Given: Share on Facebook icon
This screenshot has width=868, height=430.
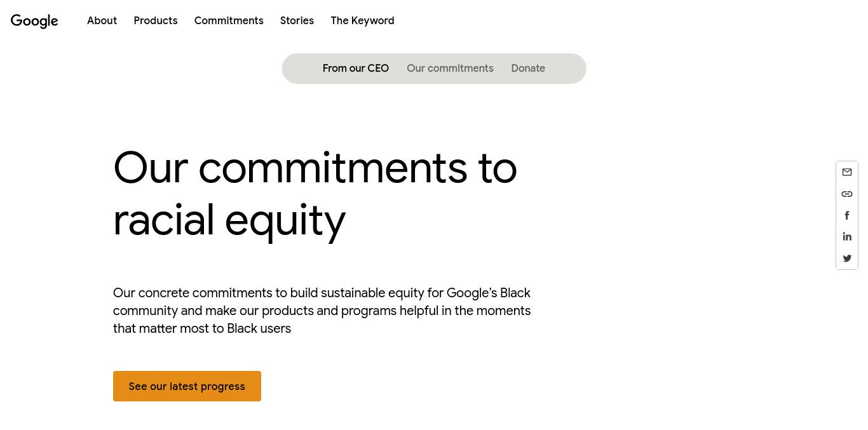Looking at the screenshot, I should (x=847, y=215).
